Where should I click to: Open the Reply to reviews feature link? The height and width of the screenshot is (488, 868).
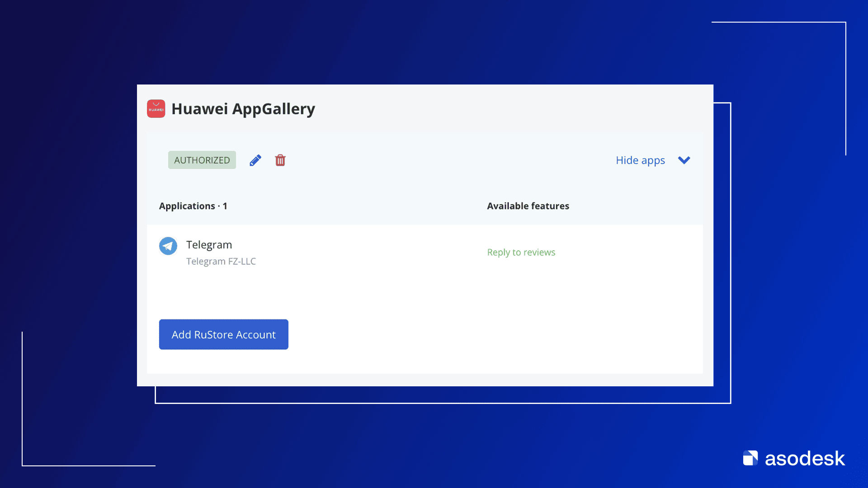pos(521,253)
